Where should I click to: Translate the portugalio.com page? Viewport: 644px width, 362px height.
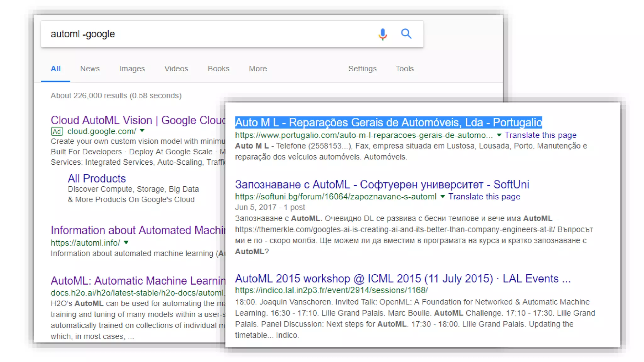coord(540,135)
